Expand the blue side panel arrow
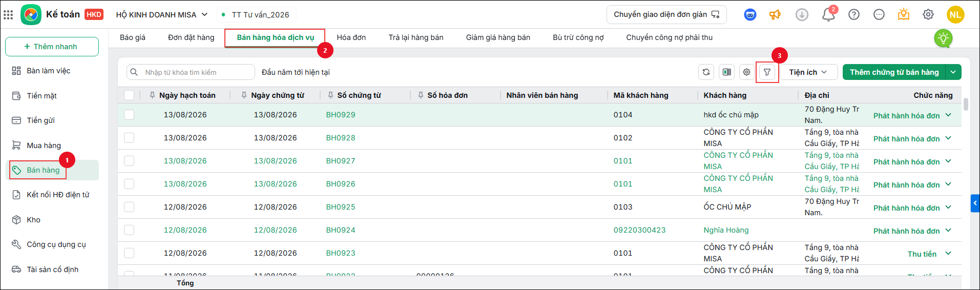 [975, 203]
